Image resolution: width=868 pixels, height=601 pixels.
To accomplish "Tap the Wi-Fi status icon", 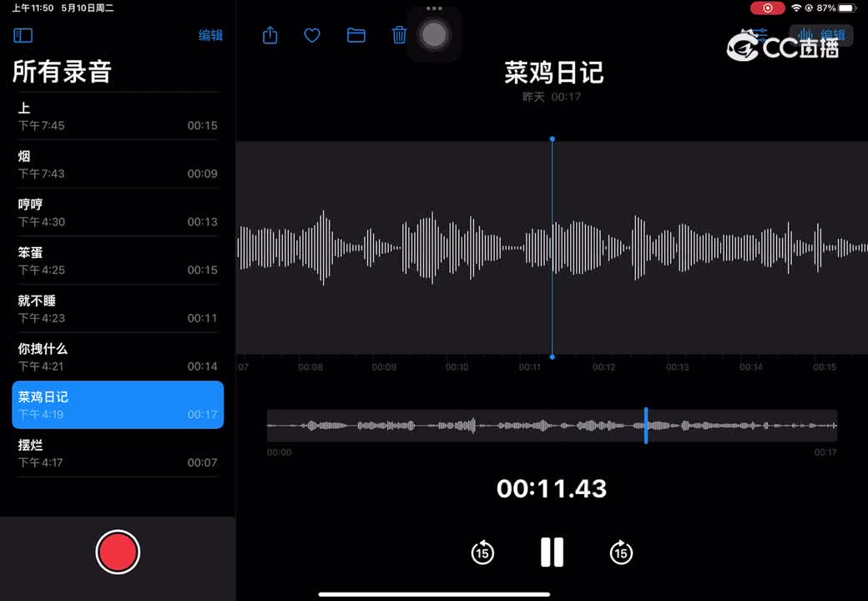I will [x=796, y=8].
